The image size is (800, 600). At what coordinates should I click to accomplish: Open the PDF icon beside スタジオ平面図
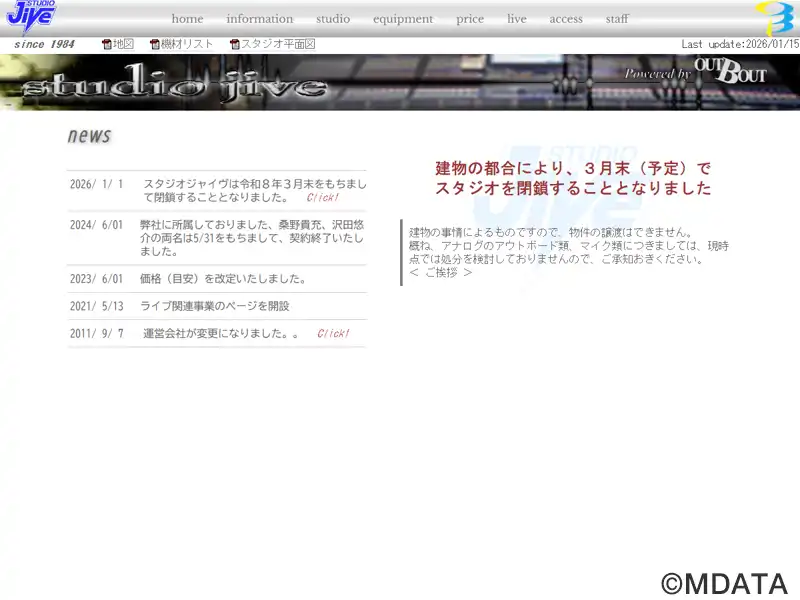[235, 44]
